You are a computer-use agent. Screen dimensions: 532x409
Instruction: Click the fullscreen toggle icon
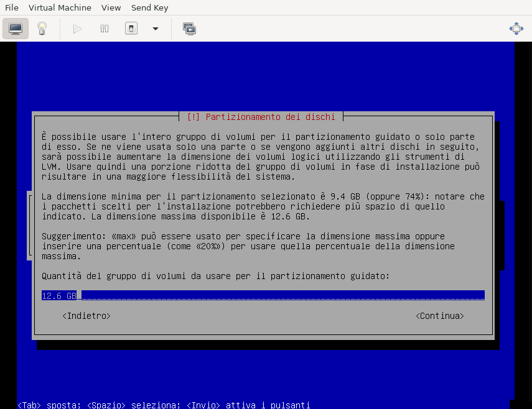click(516, 29)
